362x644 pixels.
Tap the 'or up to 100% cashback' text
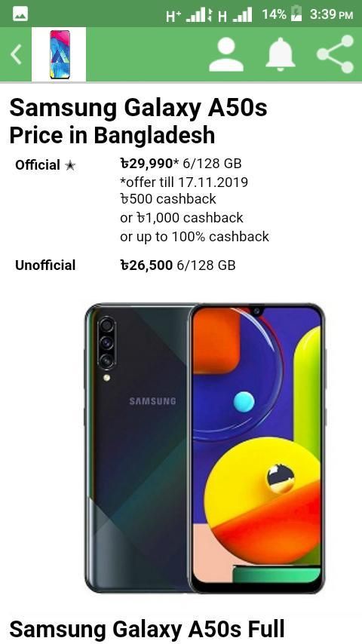pos(195,237)
